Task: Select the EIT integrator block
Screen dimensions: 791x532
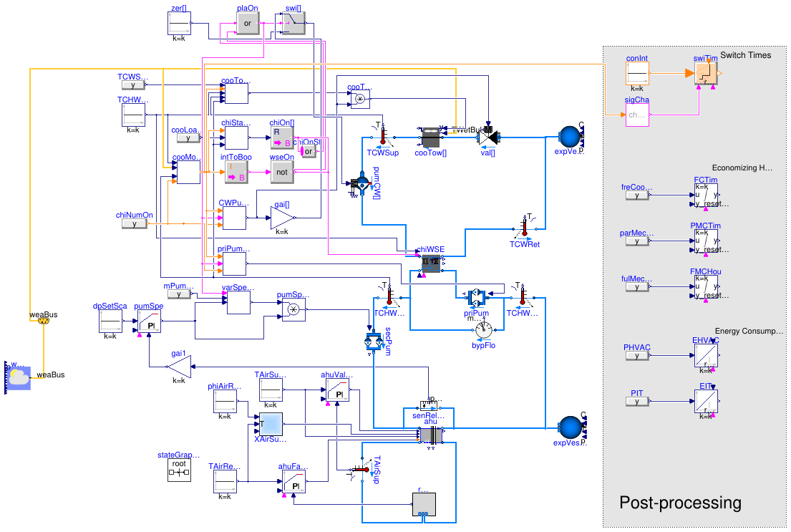Action: 707,401
